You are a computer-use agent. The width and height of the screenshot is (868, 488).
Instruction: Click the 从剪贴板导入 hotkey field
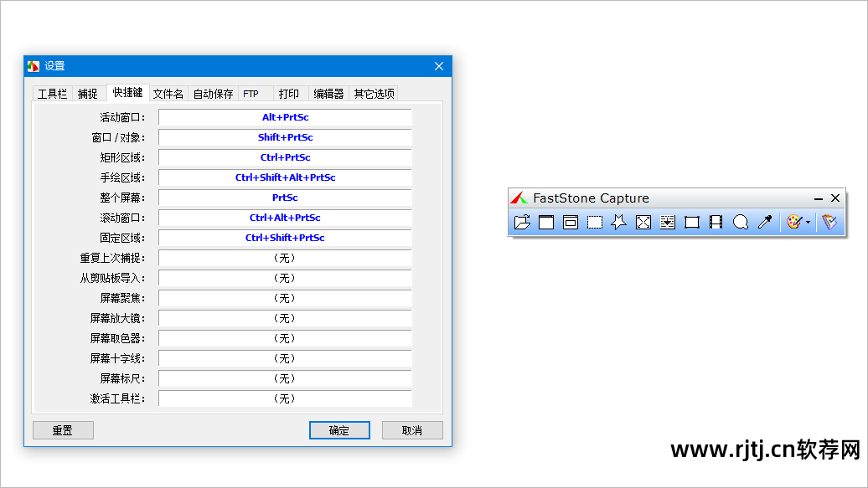(x=285, y=278)
